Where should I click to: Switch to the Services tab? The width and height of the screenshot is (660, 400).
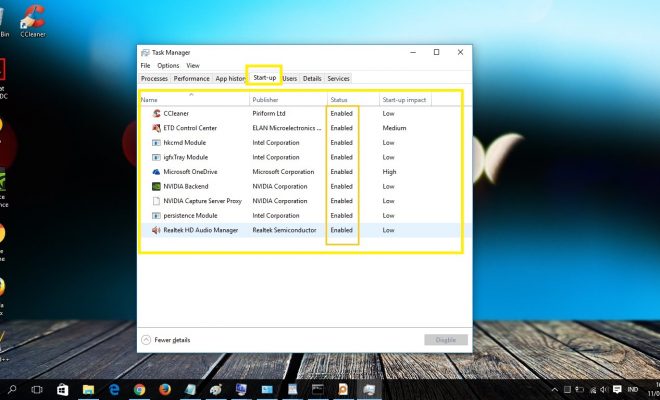pos(338,79)
